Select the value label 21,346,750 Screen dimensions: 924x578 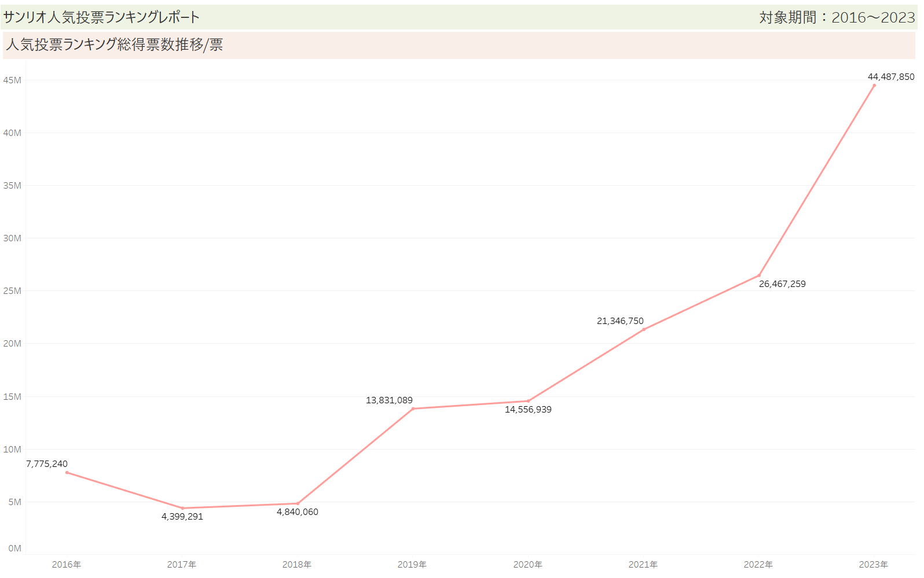tap(620, 321)
